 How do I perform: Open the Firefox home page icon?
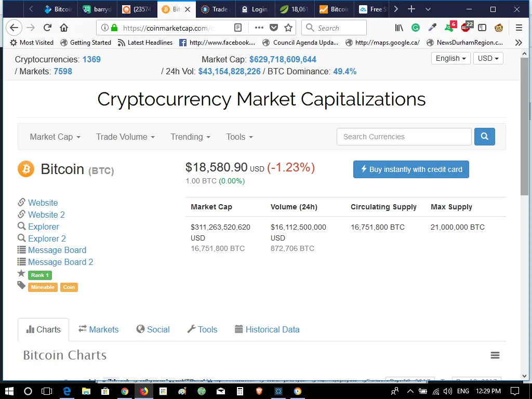(x=64, y=28)
